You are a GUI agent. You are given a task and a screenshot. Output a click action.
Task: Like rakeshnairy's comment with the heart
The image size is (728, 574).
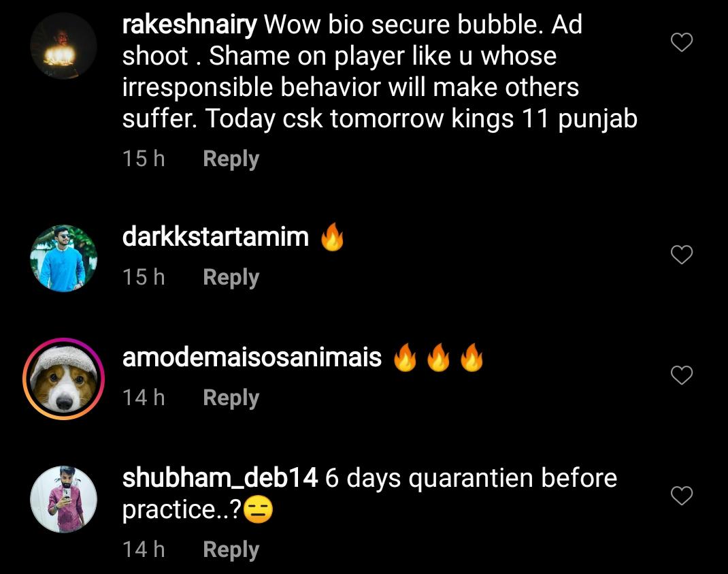coord(682,42)
